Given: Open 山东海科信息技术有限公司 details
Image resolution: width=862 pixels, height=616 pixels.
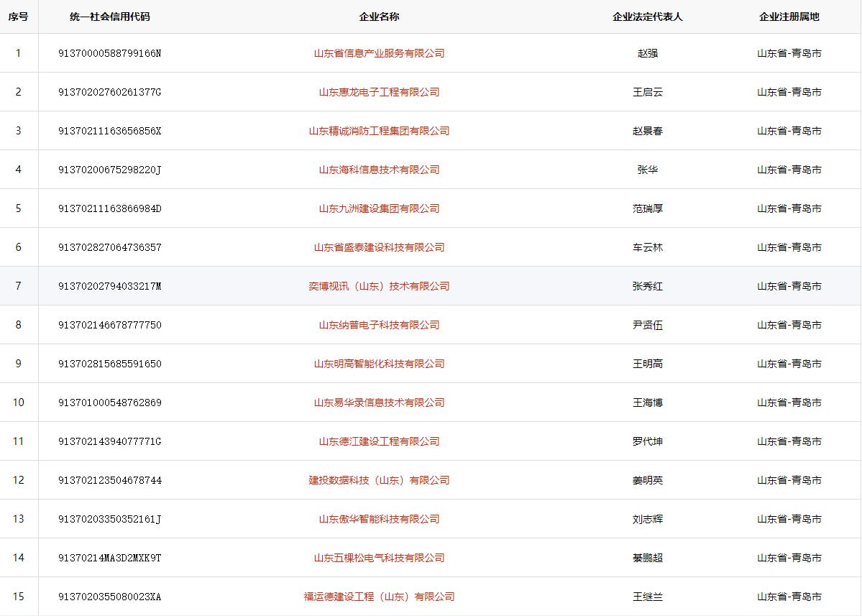Looking at the screenshot, I should pyautogui.click(x=379, y=170).
